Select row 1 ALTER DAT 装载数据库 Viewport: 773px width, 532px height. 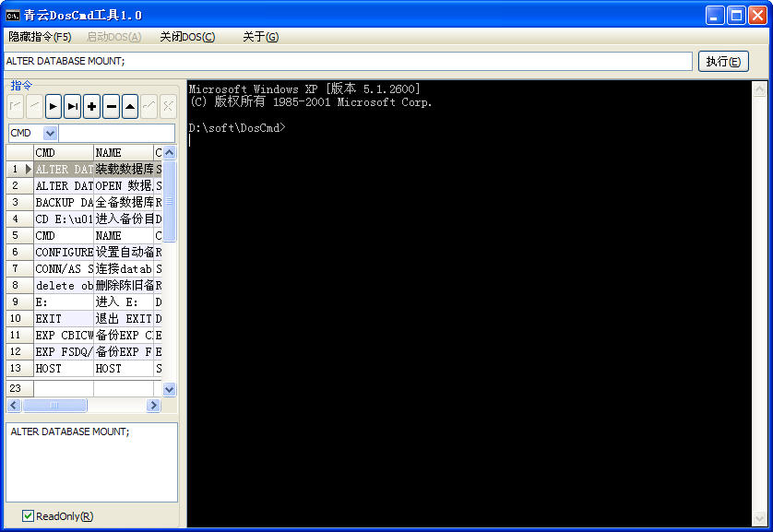coord(84,169)
